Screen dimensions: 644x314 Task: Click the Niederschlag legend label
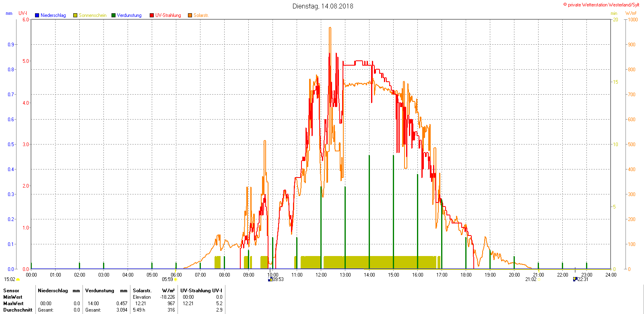coord(53,15)
